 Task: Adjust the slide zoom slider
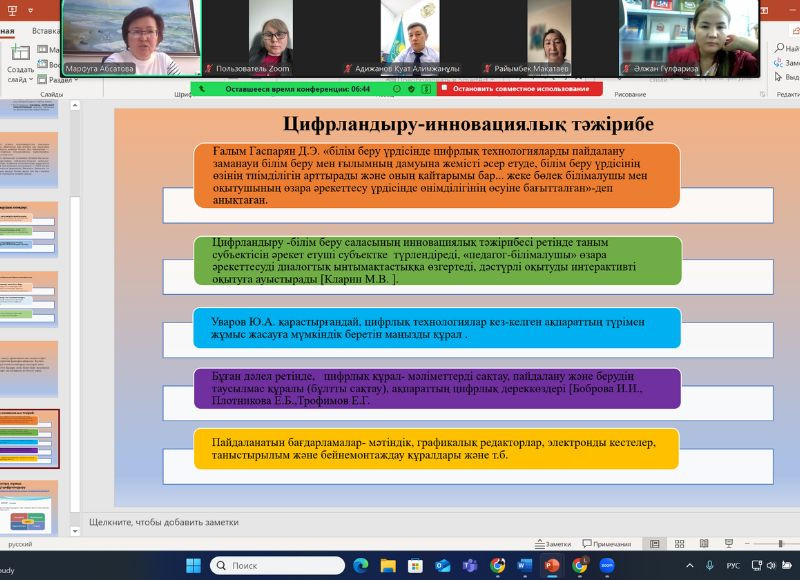(781, 544)
